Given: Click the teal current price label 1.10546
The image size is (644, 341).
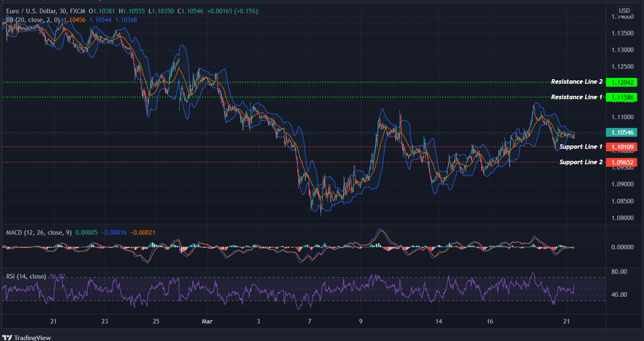Looking at the screenshot, I should (x=621, y=132).
